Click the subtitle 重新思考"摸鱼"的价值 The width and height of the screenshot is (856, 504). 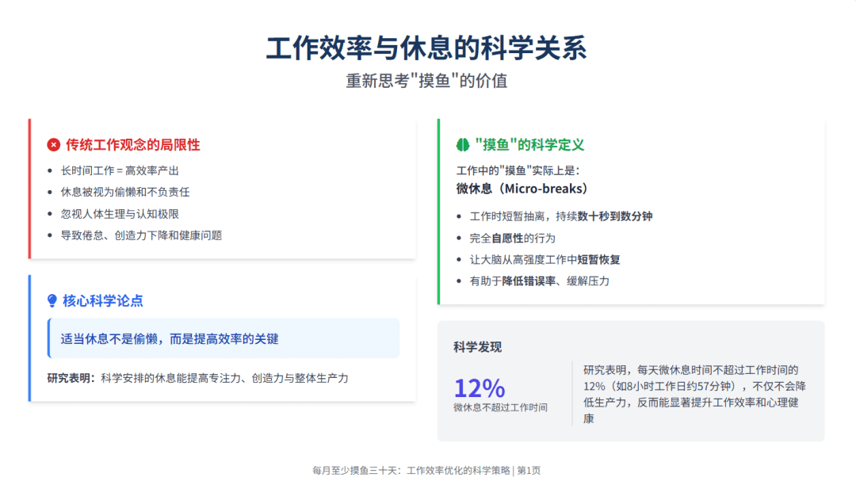tap(426, 82)
